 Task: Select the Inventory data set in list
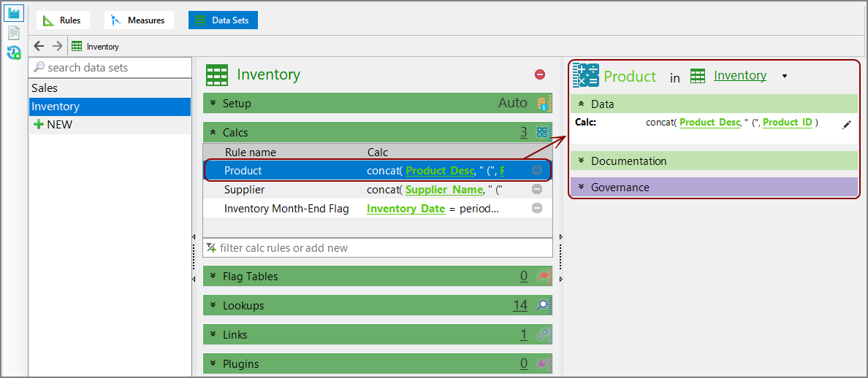coord(110,107)
